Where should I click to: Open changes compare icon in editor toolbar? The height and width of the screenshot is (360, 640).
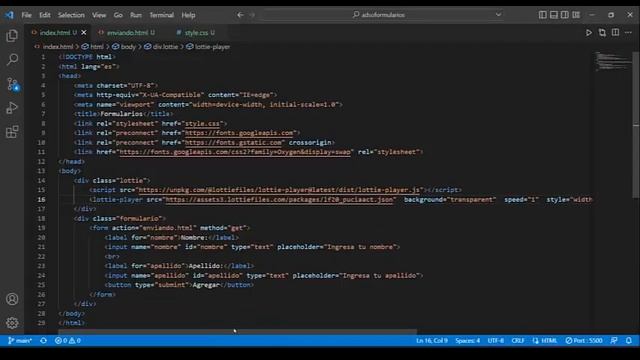pyautogui.click(x=602, y=33)
